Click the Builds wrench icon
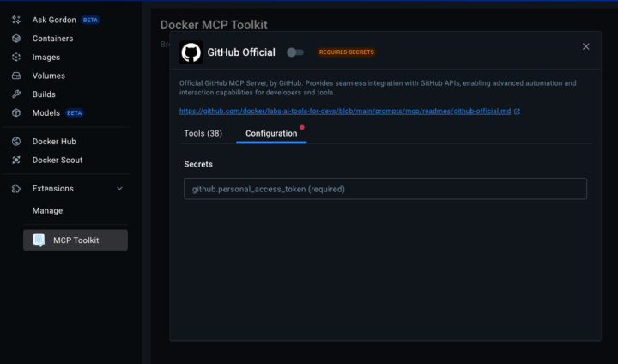This screenshot has width=618, height=364. coord(16,94)
